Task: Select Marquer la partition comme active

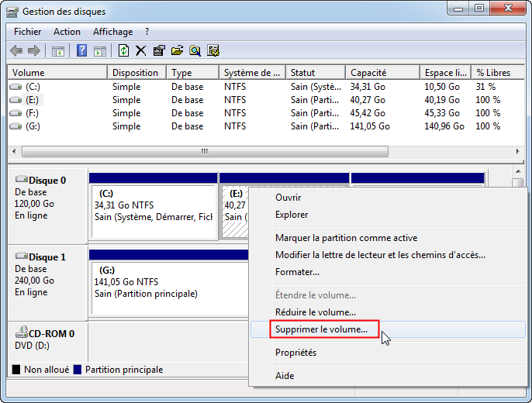Action: click(388, 238)
